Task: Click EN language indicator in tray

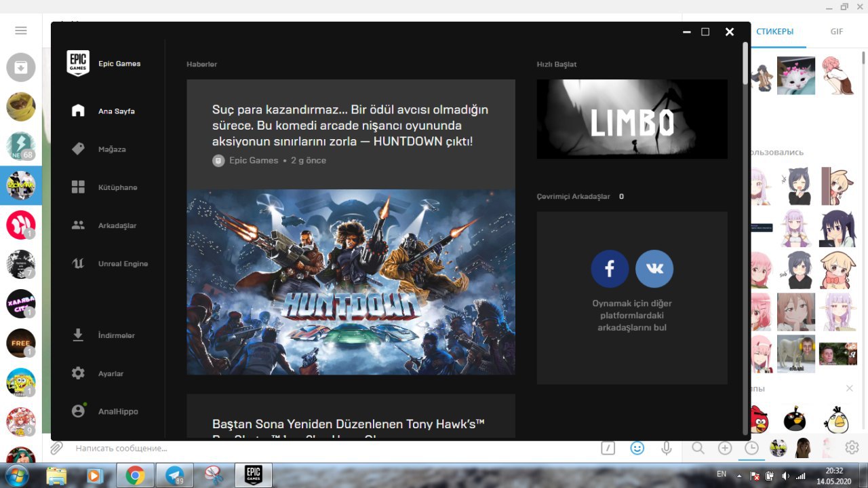Action: coord(722,474)
